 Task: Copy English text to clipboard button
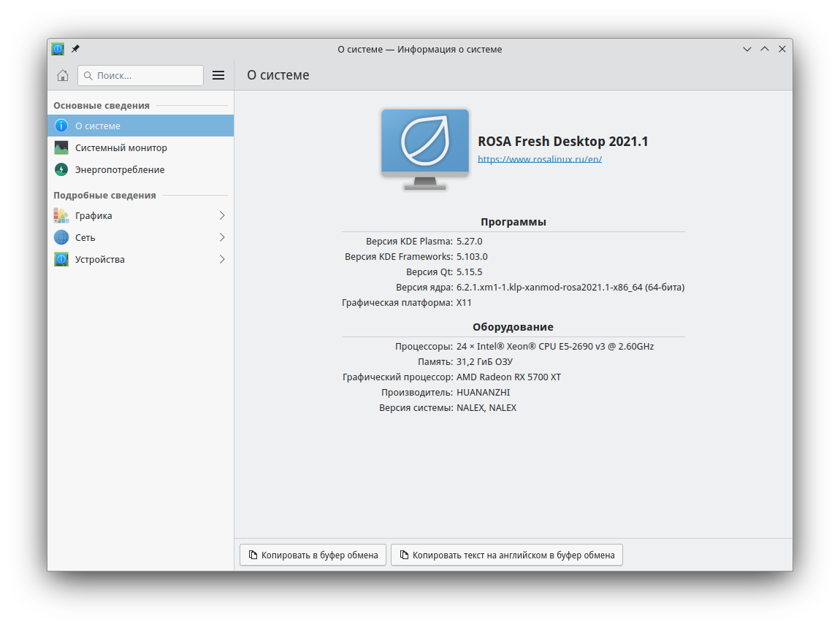(x=507, y=555)
